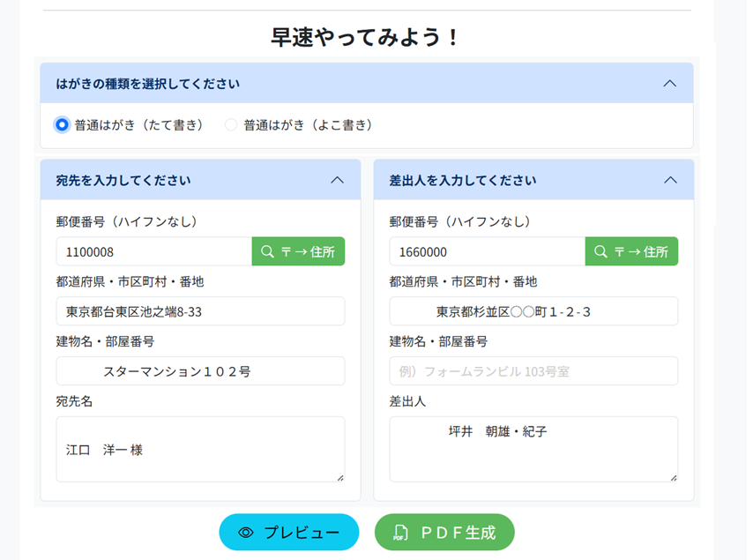The height and width of the screenshot is (560, 753).
Task: Click magnifier icon beside sender postal code
Action: [601, 251]
